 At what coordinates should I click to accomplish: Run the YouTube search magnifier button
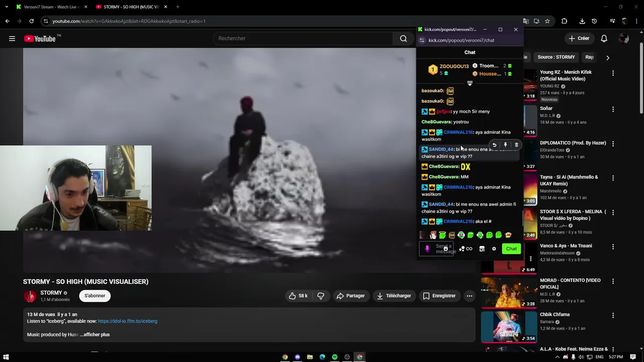[404, 39]
